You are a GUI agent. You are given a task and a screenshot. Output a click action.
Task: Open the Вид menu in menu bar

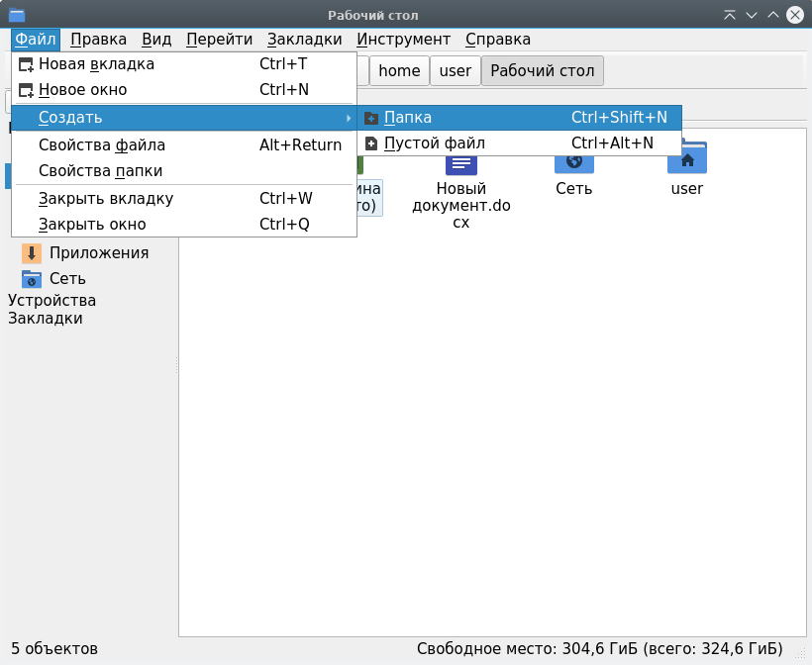(x=156, y=40)
